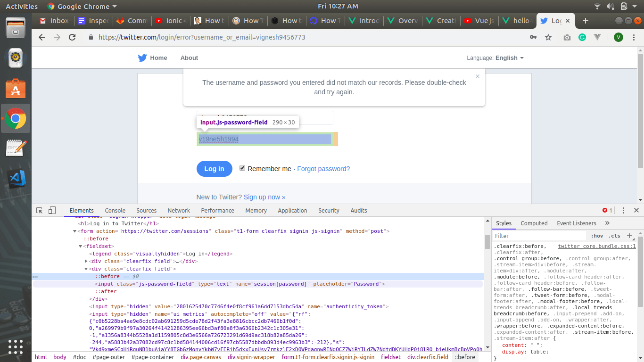Open Files from the Ubuntu dock
Screen dimensions: 644x362
[16, 27]
